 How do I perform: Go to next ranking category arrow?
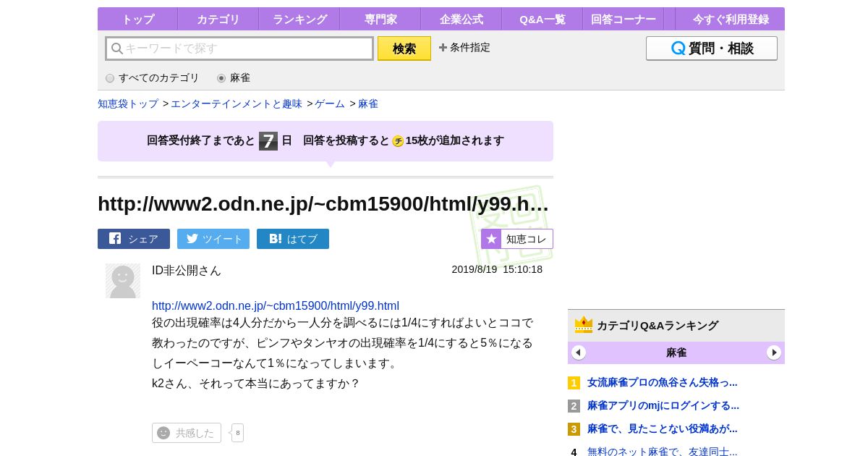pos(774,352)
